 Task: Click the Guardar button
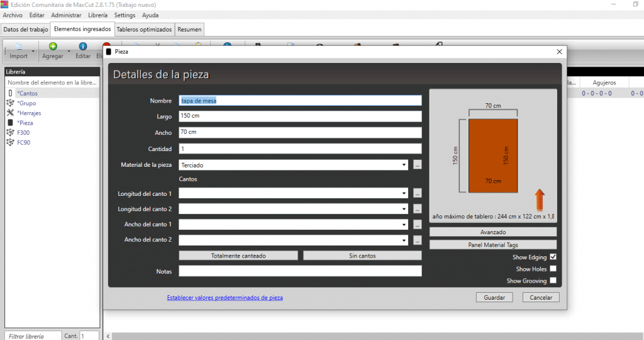(494, 297)
